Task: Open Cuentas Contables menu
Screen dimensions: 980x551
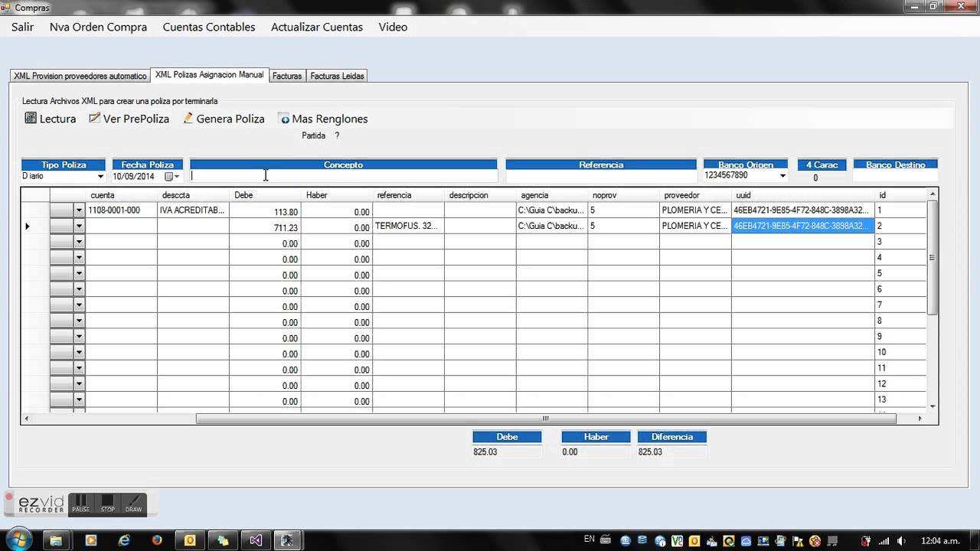Action: tap(209, 27)
